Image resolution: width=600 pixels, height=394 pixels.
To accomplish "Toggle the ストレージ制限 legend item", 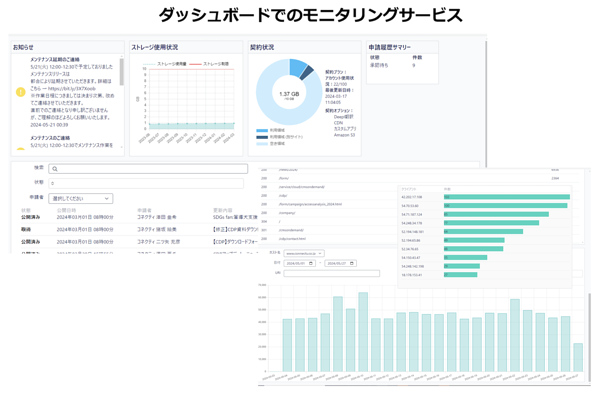I will 209,64.
